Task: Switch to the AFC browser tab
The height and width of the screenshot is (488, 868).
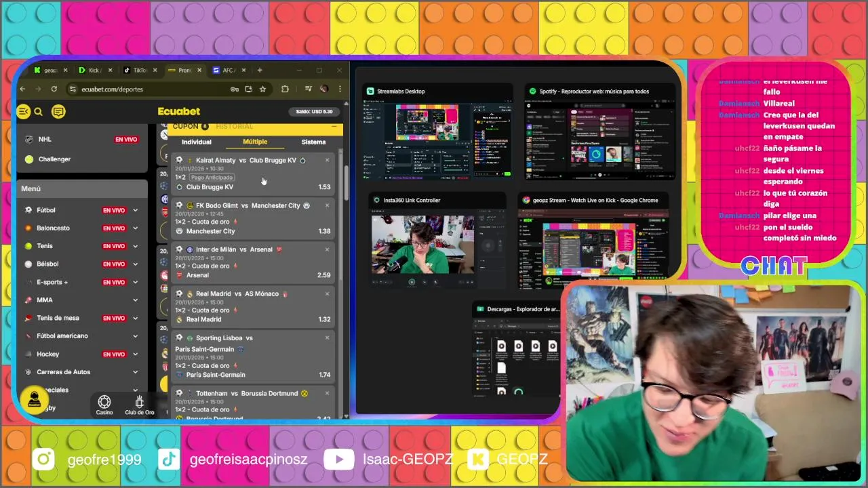Action: (229, 70)
